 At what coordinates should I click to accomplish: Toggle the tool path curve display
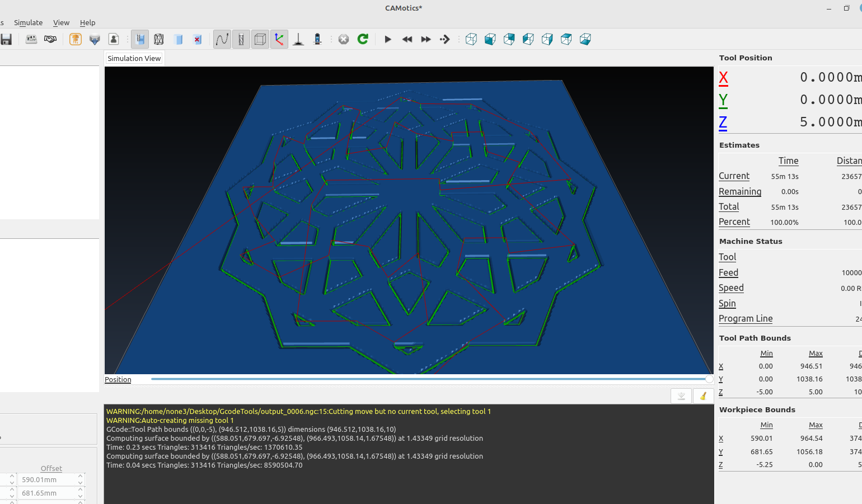[x=222, y=39]
